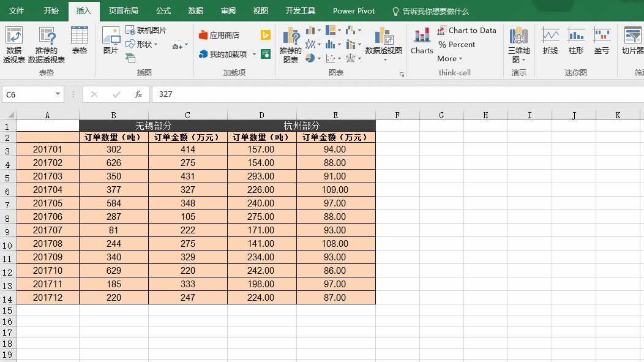Open the 3D Map (三维地图) dropdown

click(x=519, y=59)
